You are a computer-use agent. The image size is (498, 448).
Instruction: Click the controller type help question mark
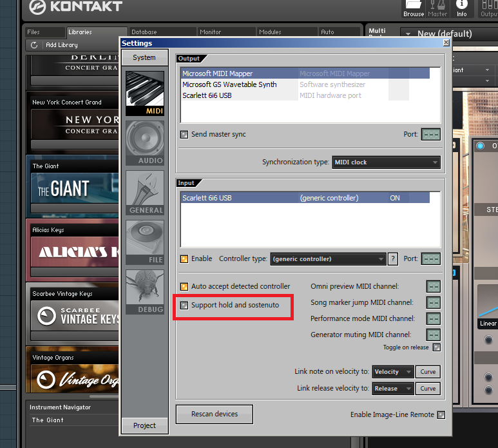point(393,259)
